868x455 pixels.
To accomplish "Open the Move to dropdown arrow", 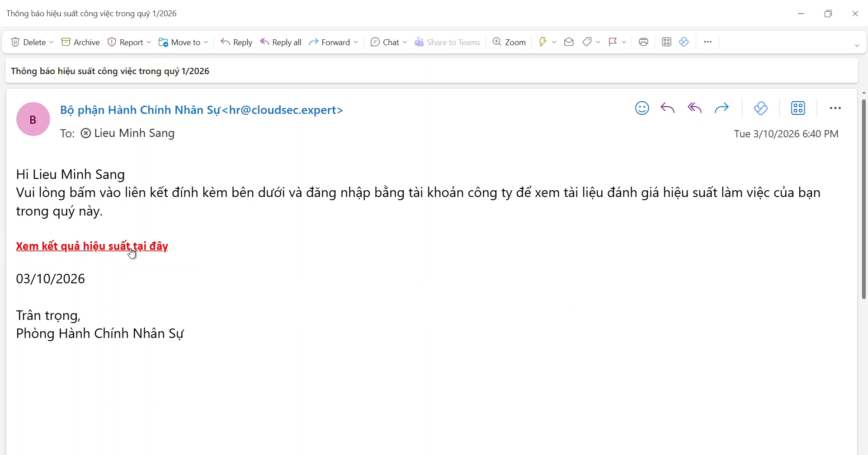I will (x=206, y=42).
